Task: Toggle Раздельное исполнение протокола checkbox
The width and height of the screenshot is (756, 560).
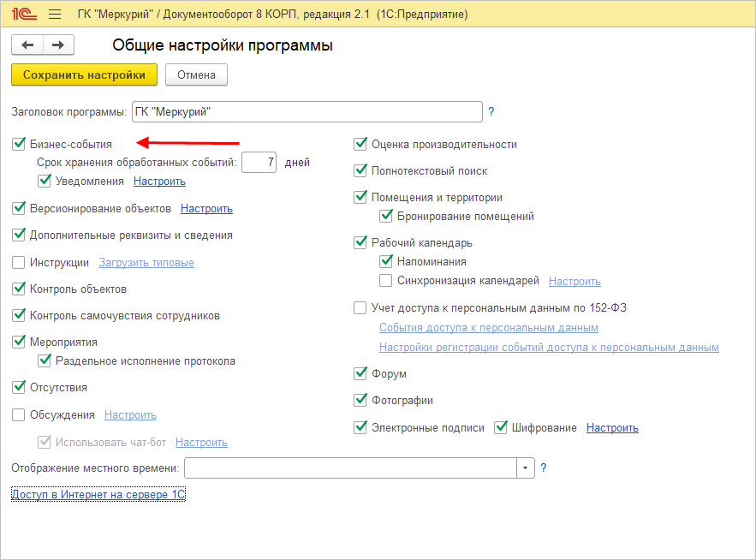Action: click(44, 360)
